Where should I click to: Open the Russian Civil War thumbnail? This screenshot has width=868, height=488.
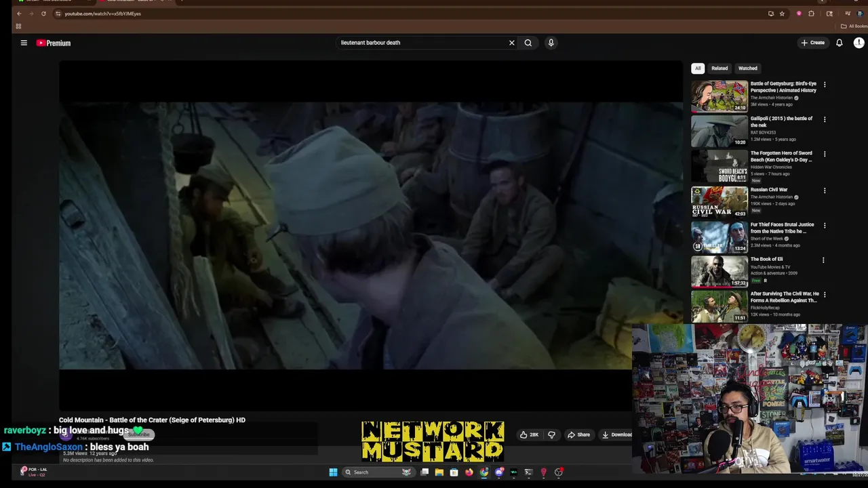click(719, 201)
